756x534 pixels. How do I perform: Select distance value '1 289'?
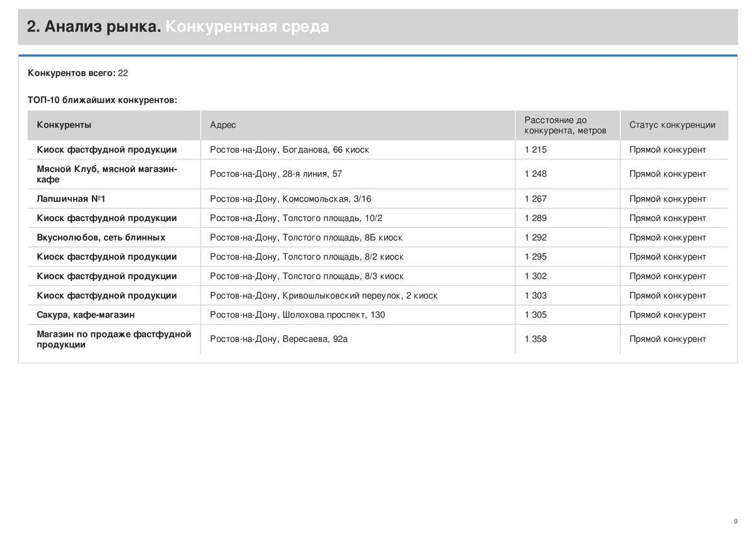(x=535, y=218)
